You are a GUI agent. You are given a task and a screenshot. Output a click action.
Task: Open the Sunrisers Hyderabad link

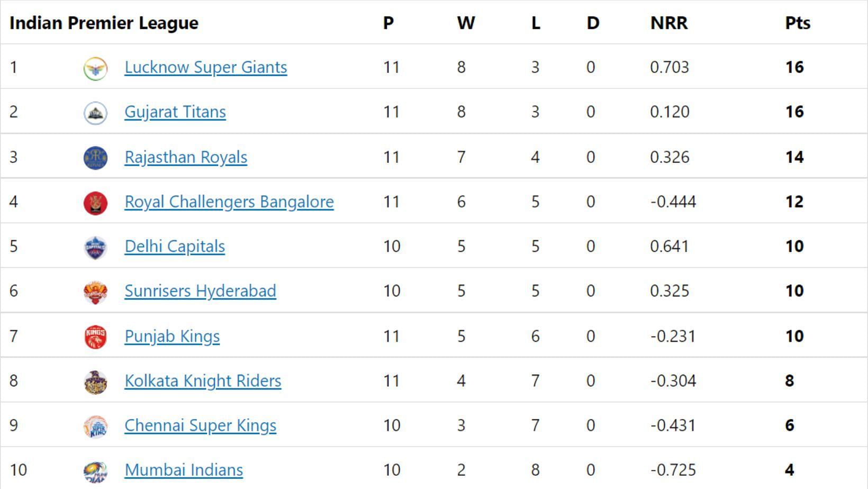(x=200, y=291)
